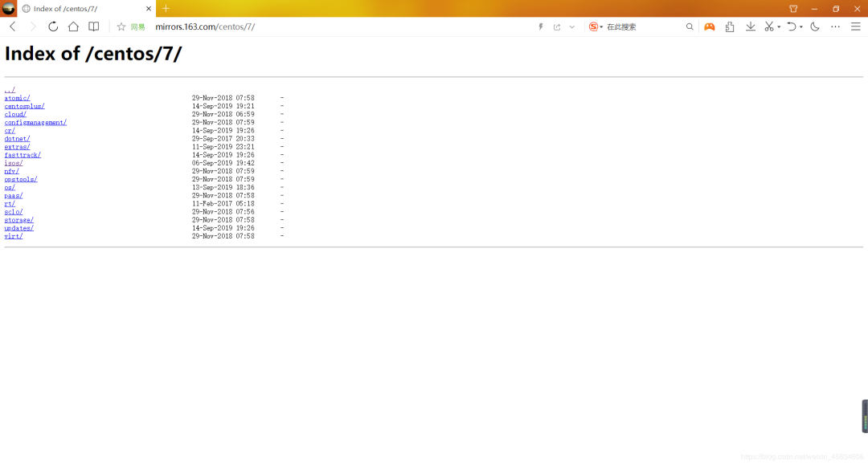
Task: Open the extras/ directory
Action: [x=17, y=146]
